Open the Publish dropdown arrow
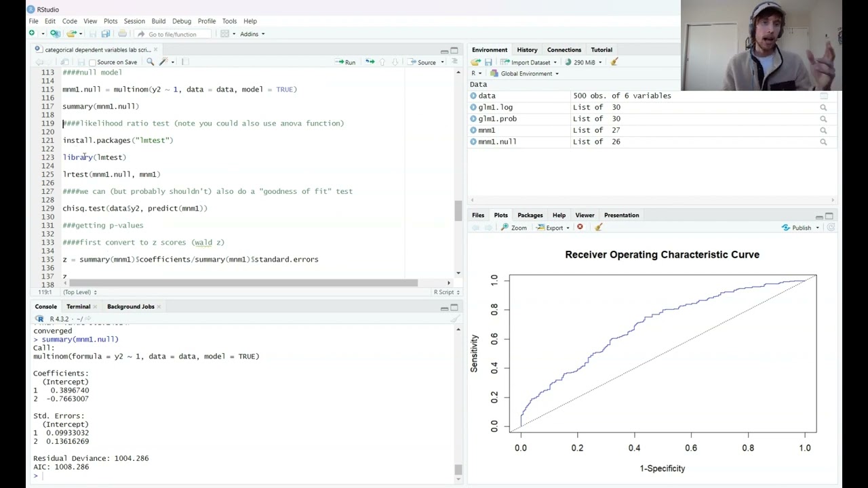Viewport: 868px width, 488px height. [817, 228]
